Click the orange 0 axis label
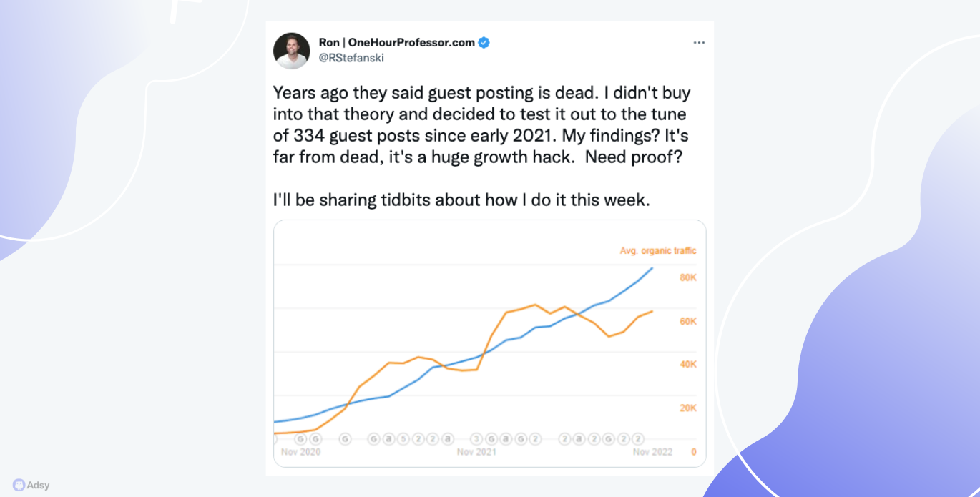Screen dimensions: 980x497 coord(693,452)
